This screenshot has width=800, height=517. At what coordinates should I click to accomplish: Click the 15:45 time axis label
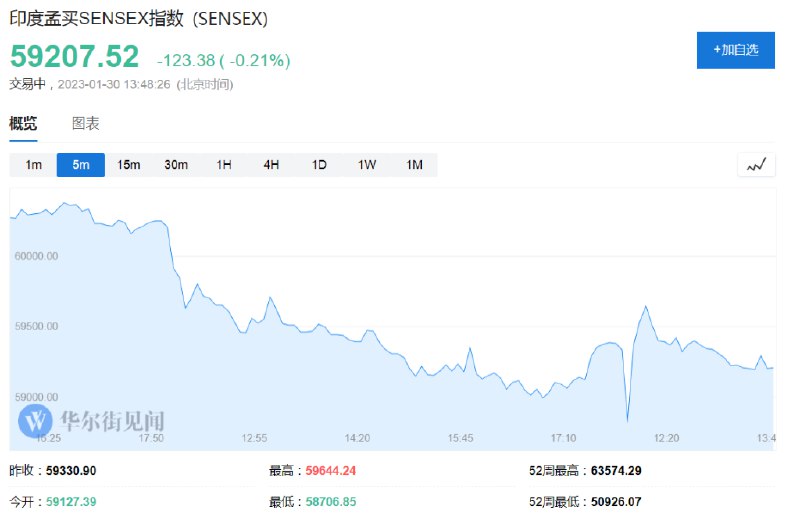tap(460, 438)
